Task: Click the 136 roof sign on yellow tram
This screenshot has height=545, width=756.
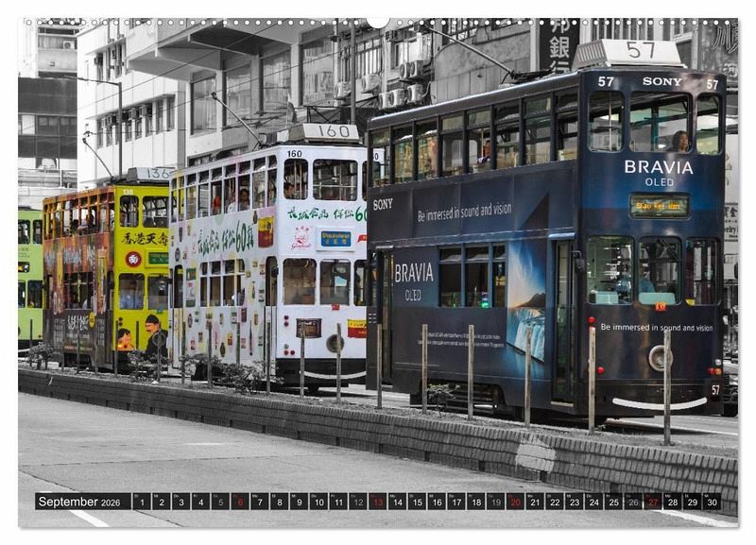Action: point(149,174)
